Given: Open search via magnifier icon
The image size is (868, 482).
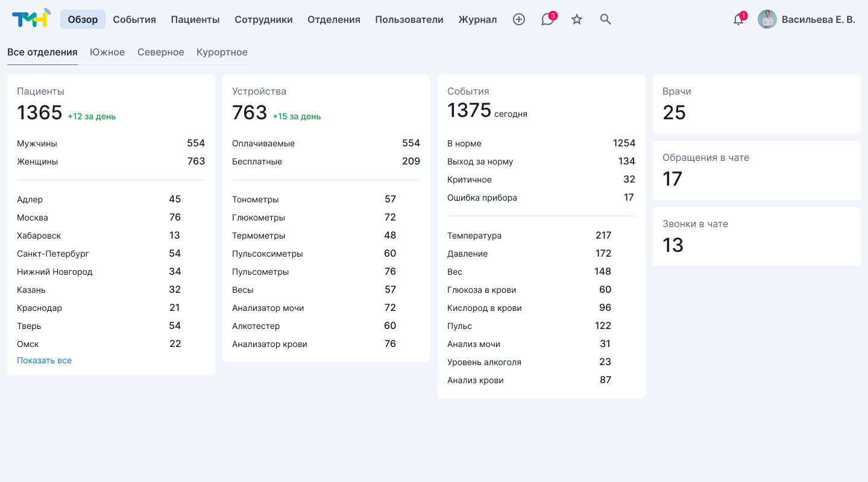Looking at the screenshot, I should pyautogui.click(x=606, y=19).
